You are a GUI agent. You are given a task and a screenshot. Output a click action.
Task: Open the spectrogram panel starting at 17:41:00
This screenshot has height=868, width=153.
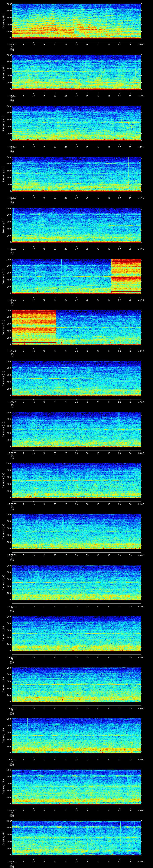coord(76,634)
